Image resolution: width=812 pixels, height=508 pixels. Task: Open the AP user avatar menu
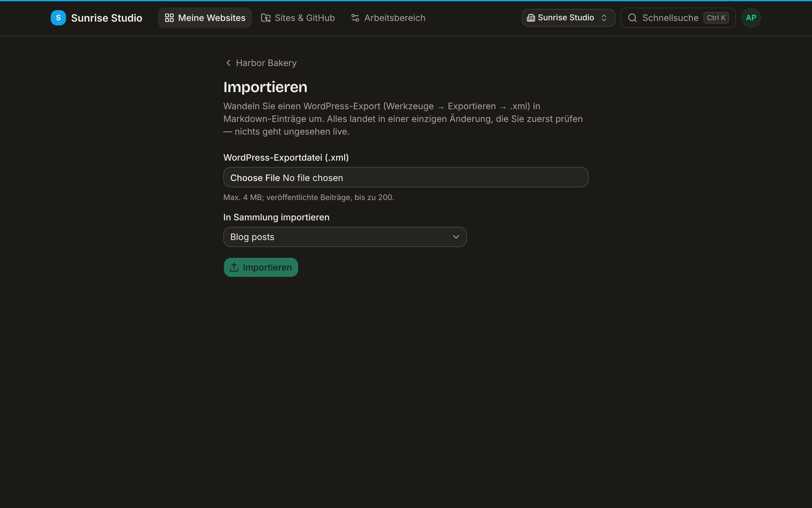tap(751, 18)
